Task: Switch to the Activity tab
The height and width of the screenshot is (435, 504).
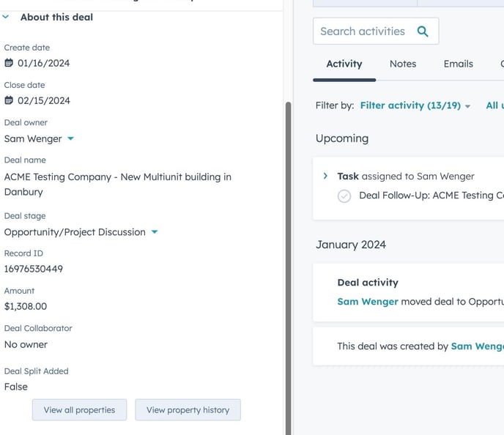Action: (344, 64)
